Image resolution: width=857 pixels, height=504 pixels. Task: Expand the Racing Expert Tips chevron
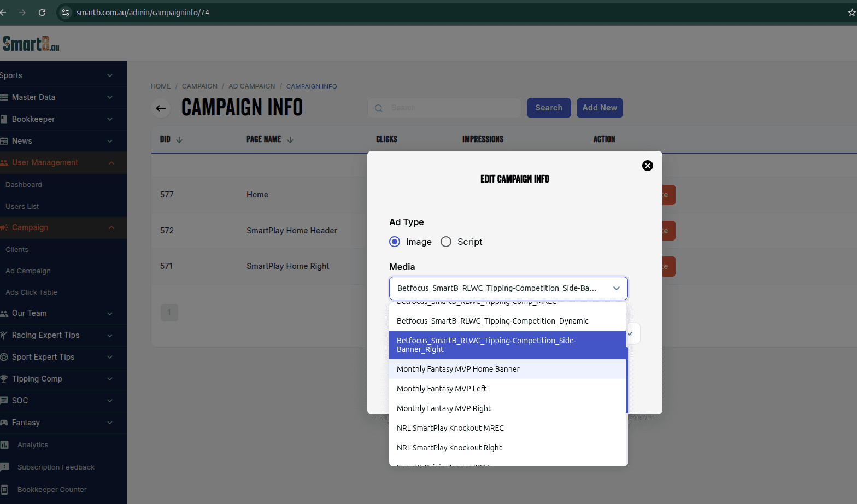pos(110,335)
